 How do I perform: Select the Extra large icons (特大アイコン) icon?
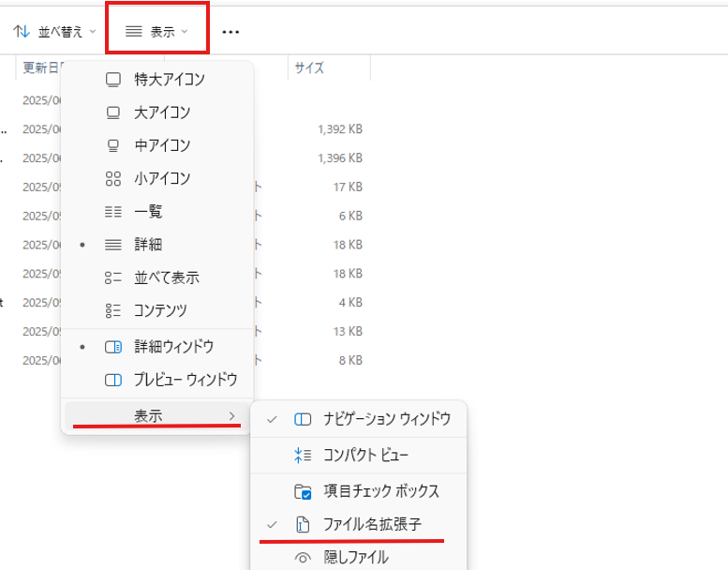click(113, 80)
